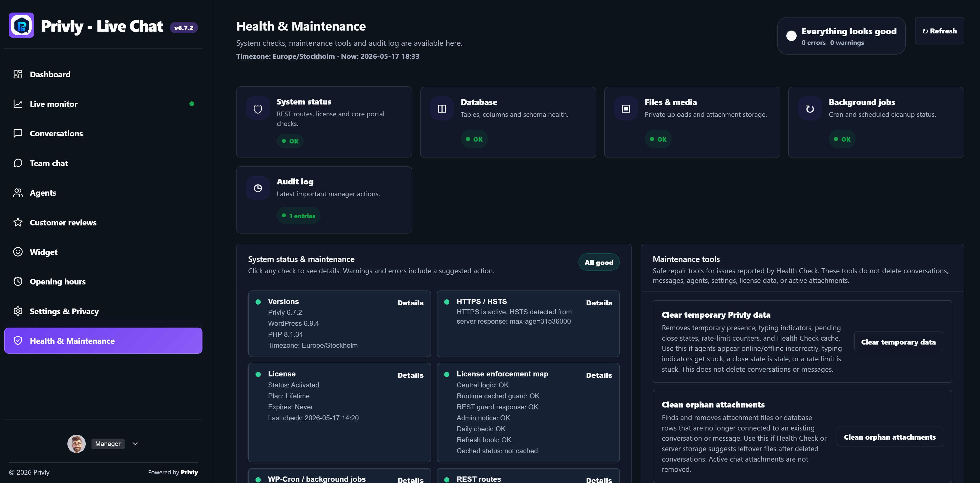Open Details for the License check
The image size is (980, 483).
tap(410, 375)
